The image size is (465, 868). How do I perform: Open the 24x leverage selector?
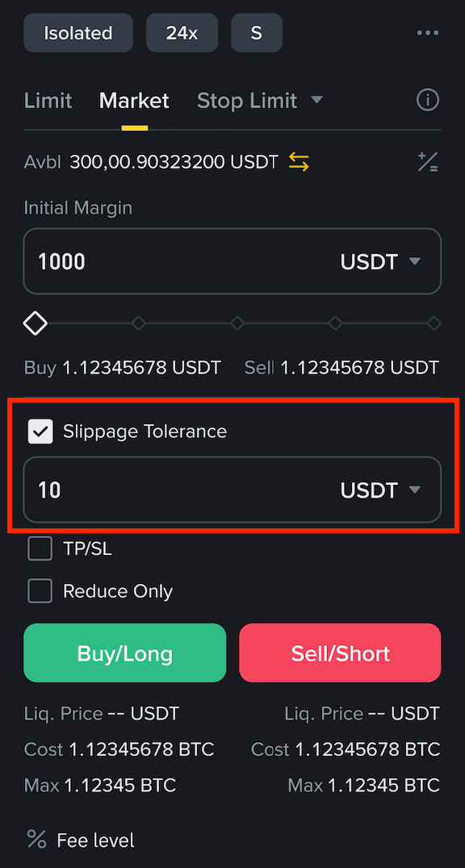(x=182, y=32)
